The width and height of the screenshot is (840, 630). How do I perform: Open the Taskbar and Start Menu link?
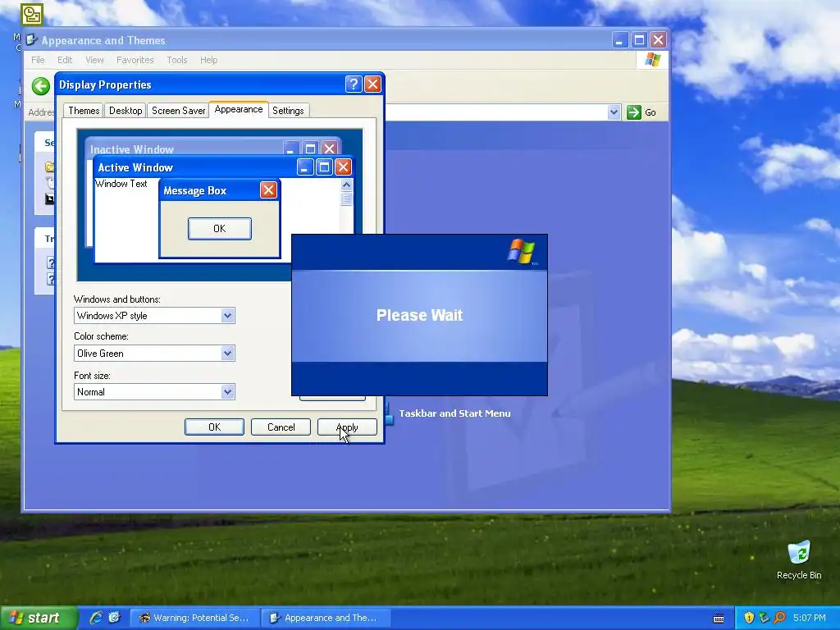pos(454,413)
